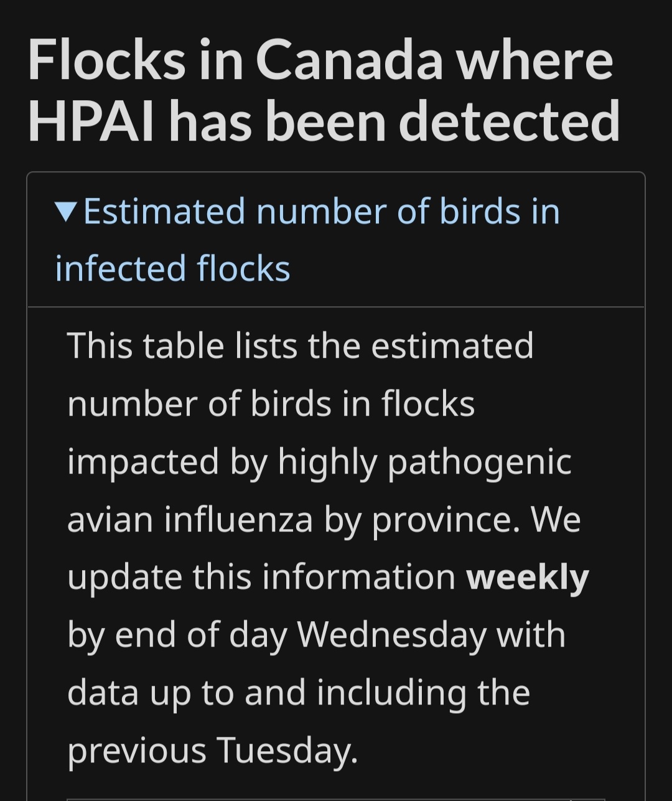Screen dimensions: 672x801
Task: Click the word 'Canada' in the heading
Action: click(x=348, y=61)
